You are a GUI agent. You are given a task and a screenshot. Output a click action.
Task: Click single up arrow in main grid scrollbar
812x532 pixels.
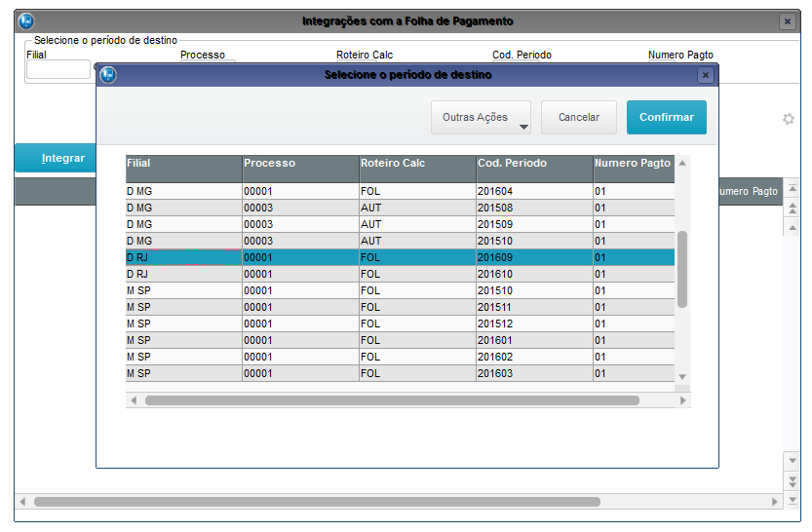[793, 228]
